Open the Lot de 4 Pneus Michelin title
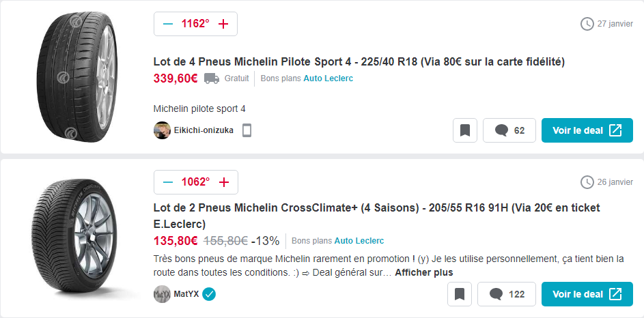Viewport: 644px width, 318px height. (359, 62)
